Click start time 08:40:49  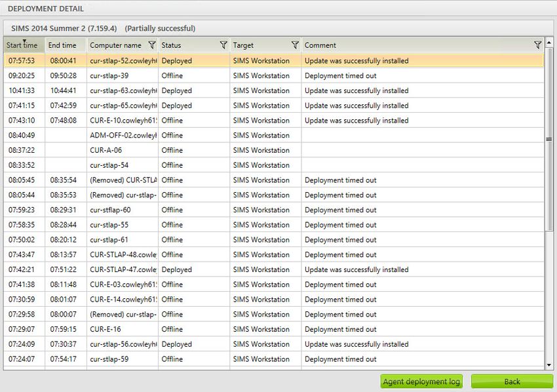pos(22,136)
